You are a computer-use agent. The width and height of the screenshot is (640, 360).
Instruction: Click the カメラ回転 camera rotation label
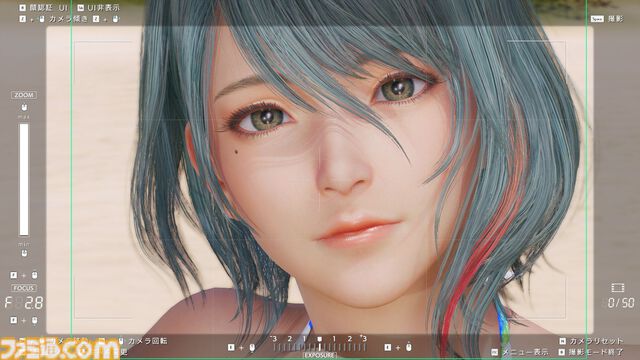click(x=147, y=341)
